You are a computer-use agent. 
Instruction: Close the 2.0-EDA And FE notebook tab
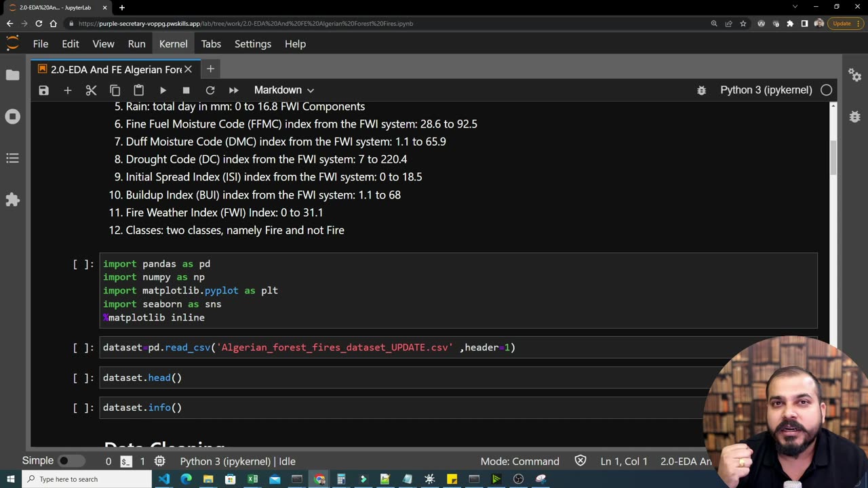(x=188, y=69)
